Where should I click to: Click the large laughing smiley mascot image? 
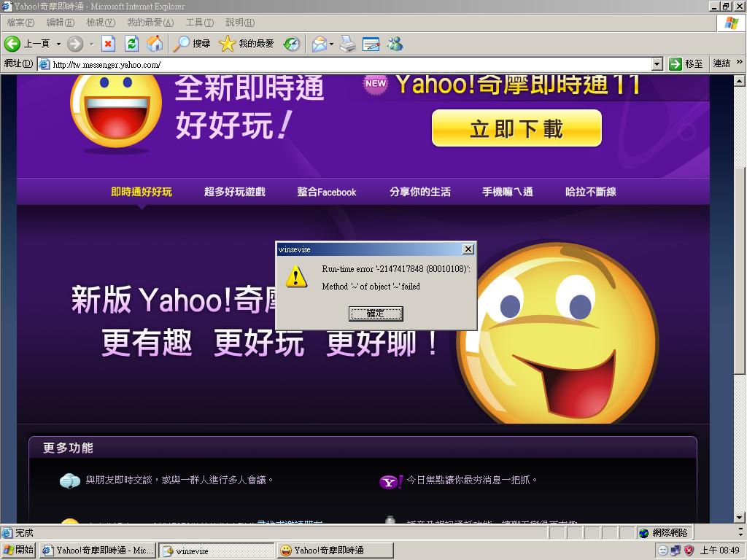[x=557, y=333]
